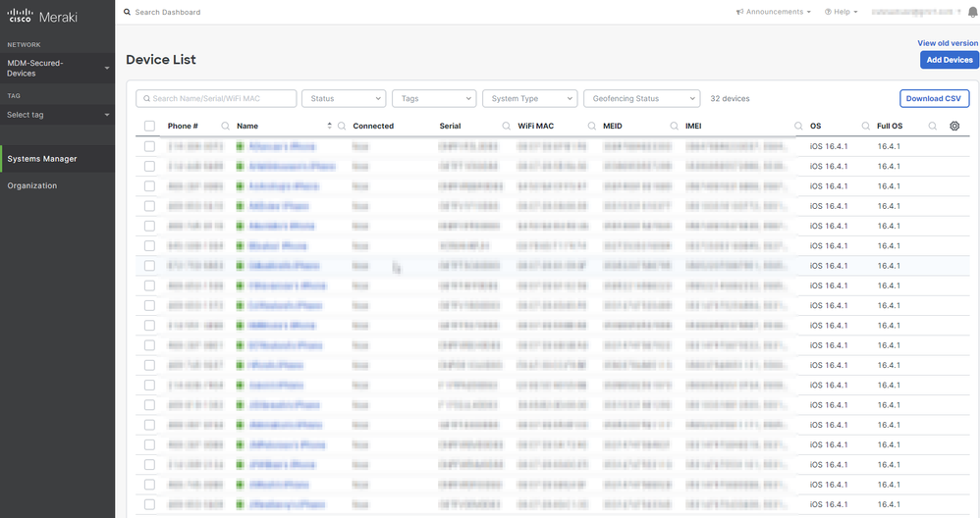Screen dimensions: 980x518
Task: Check the first device row checkbox
Action: (x=149, y=146)
